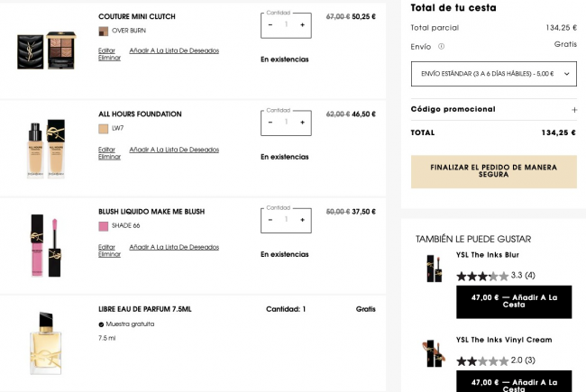Expand the Código promocional section
Image resolution: width=586 pixels, height=392 pixels.
[574, 110]
